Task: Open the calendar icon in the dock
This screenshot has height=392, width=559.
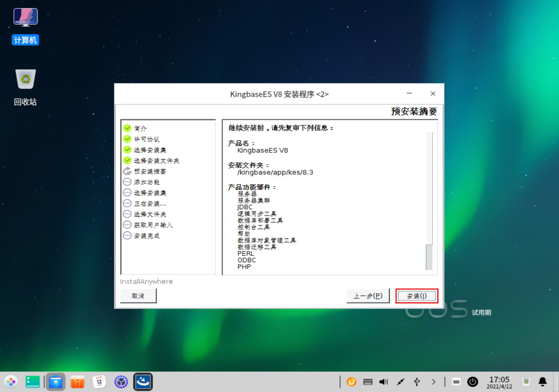Action: [99, 382]
